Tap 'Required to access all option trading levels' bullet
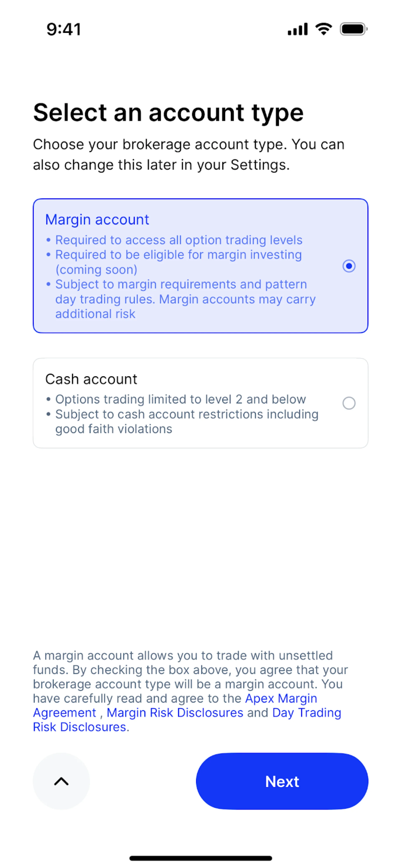This screenshot has width=401, height=868. [179, 240]
